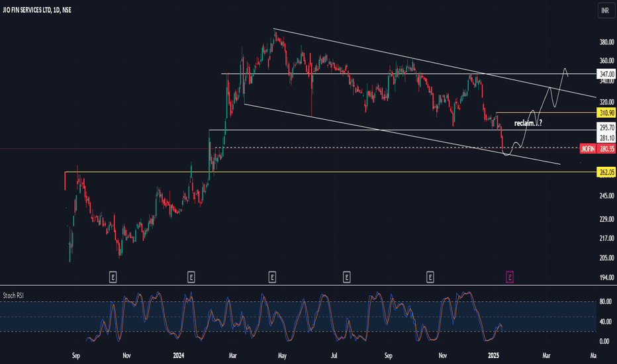Click the JIOFIN ticker price tag
617x364 pixels.
(x=589, y=149)
